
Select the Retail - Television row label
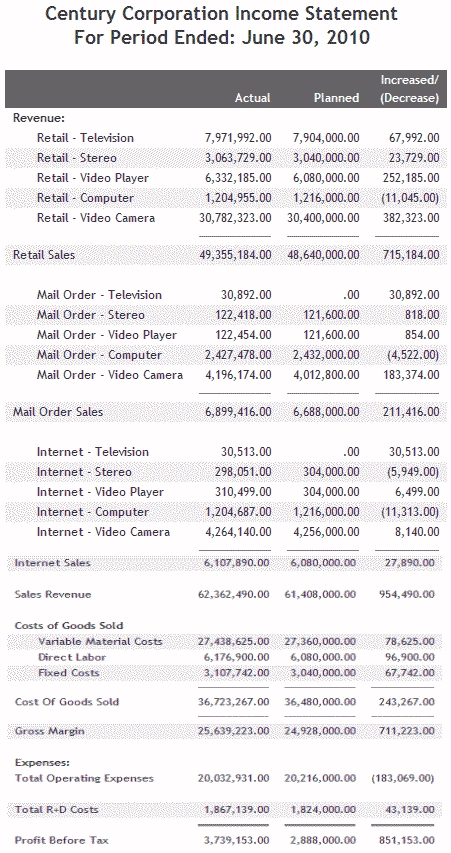(x=85, y=138)
